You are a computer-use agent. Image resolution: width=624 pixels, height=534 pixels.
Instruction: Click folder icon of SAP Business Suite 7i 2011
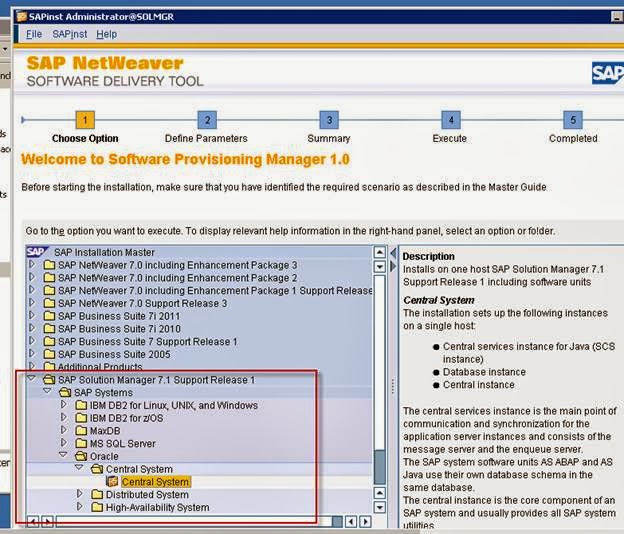pos(49,316)
